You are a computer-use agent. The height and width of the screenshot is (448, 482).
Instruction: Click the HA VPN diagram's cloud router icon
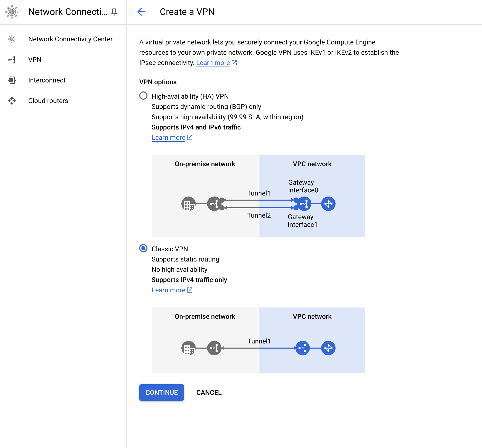[x=328, y=204]
